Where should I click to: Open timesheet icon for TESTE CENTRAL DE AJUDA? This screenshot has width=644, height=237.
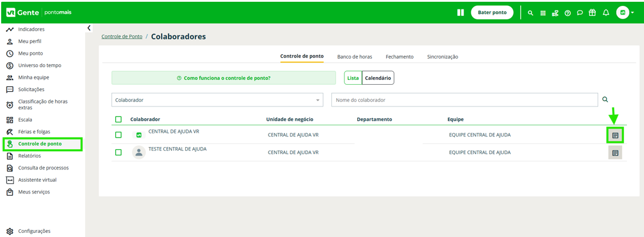point(615,153)
